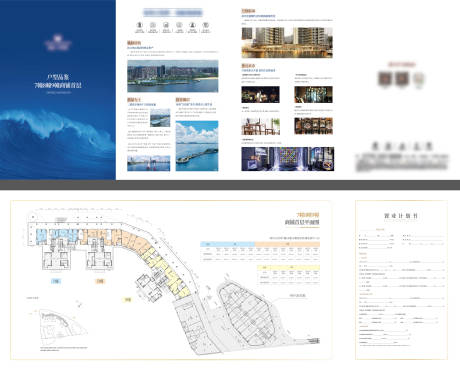Select the blue header of the area table
The height and width of the screenshot is (370, 460).
pyautogui.click(x=227, y=244)
